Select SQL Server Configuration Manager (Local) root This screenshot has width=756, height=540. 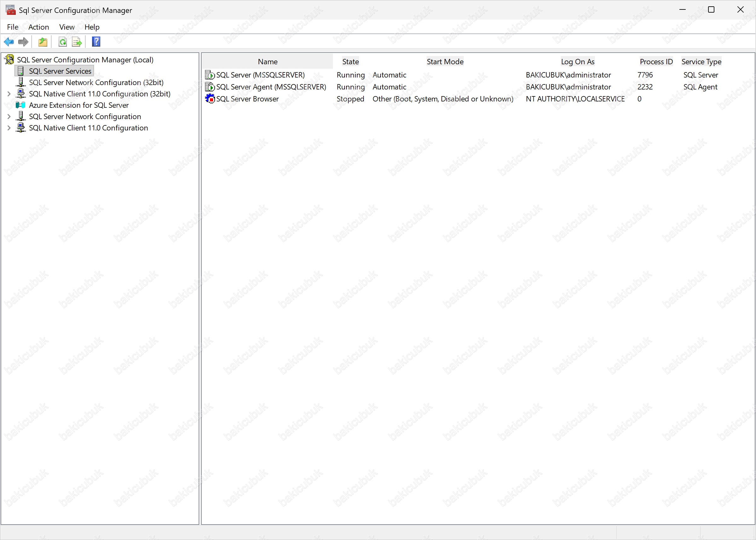(85, 60)
